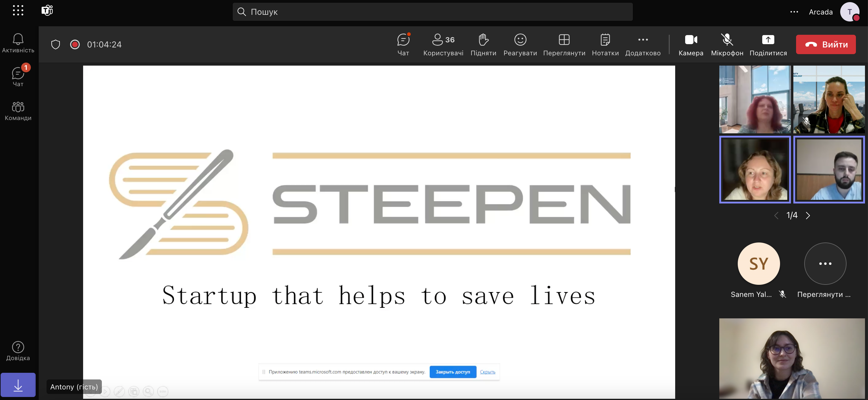Screen dimensions: 868x400
Task: Click the meeting timer 01:04:24
Action: click(x=104, y=44)
